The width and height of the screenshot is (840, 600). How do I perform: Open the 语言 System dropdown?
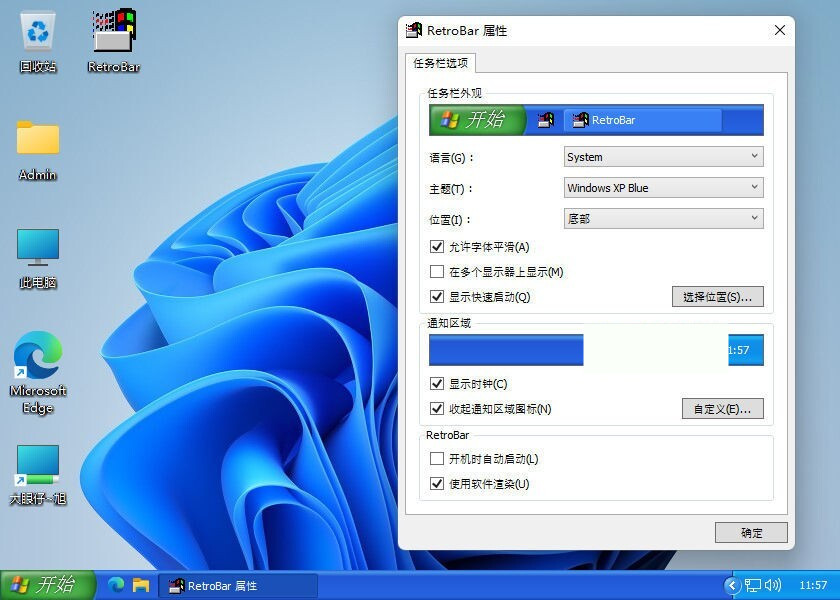coord(664,157)
